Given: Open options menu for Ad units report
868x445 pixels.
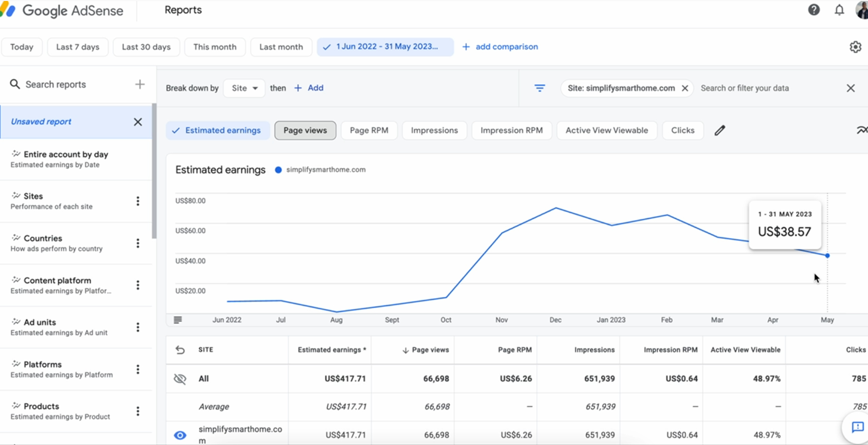Looking at the screenshot, I should pos(138,327).
